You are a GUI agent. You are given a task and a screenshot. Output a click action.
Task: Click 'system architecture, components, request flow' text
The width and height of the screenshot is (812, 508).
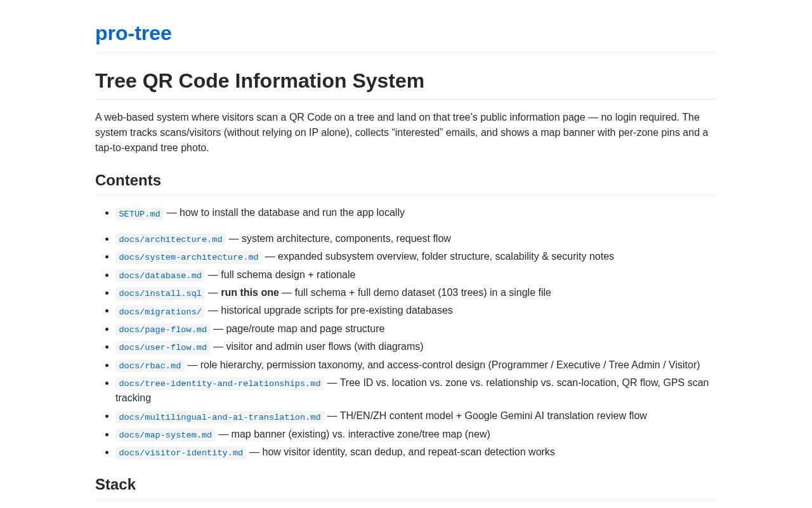[x=346, y=239]
